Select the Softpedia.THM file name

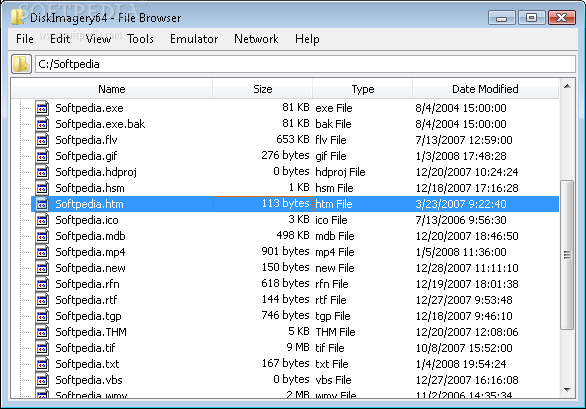click(x=91, y=332)
